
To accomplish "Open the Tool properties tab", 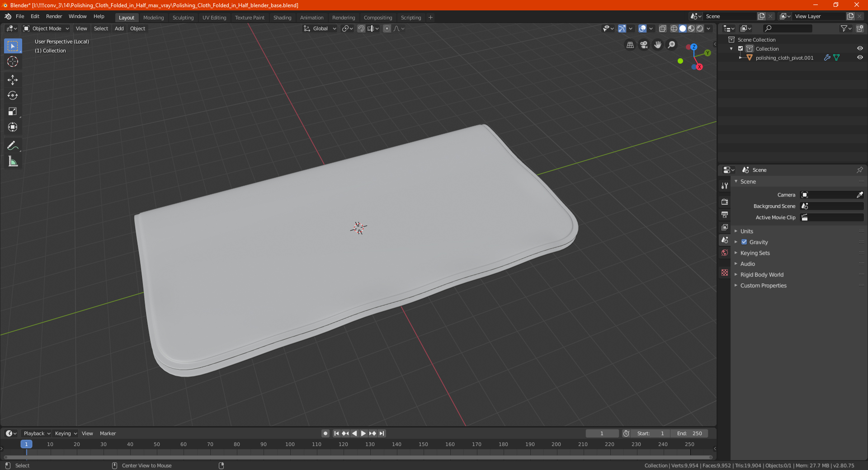I will (x=725, y=186).
